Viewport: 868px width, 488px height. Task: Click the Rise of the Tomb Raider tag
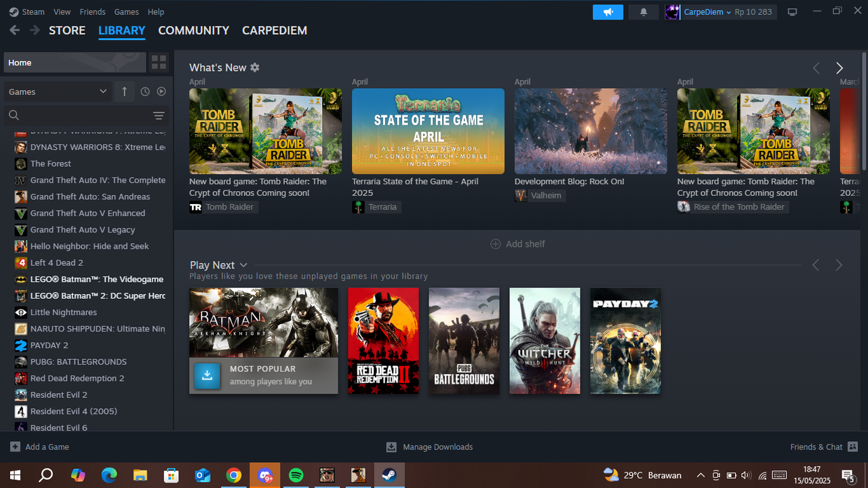click(733, 207)
